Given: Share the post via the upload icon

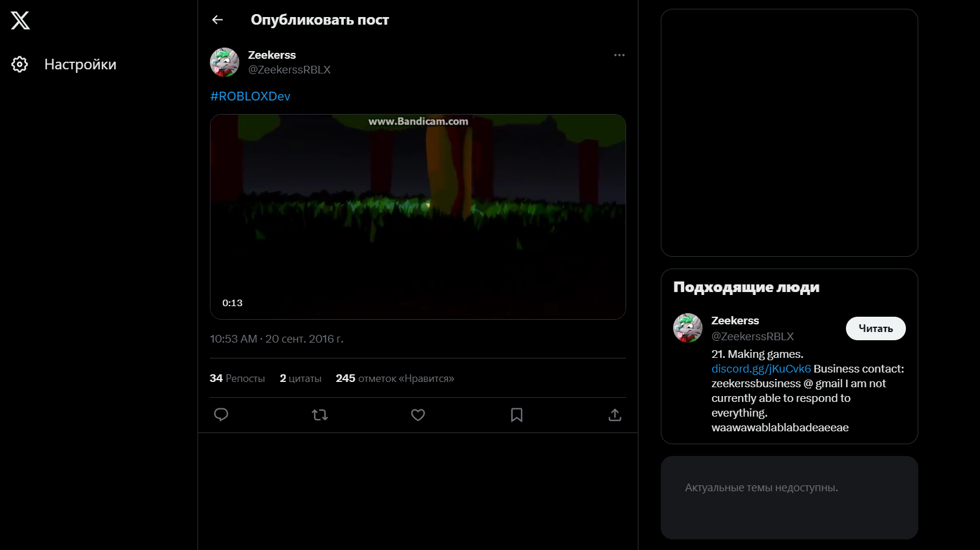Looking at the screenshot, I should [x=615, y=415].
